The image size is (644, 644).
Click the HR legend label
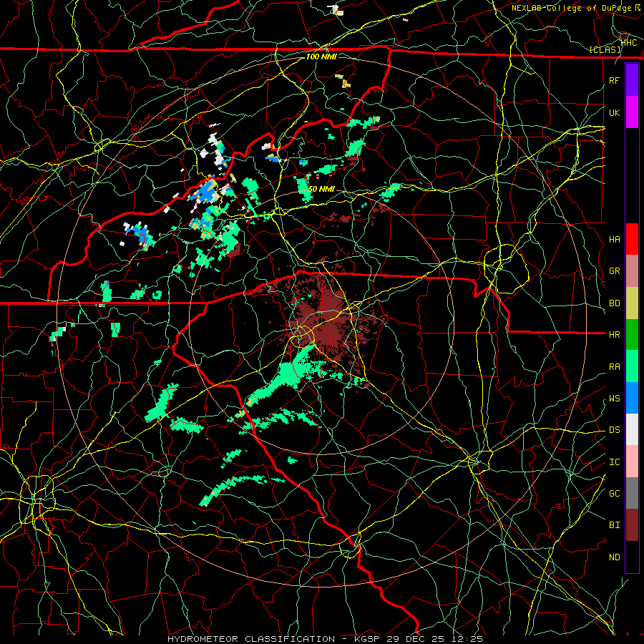click(615, 335)
